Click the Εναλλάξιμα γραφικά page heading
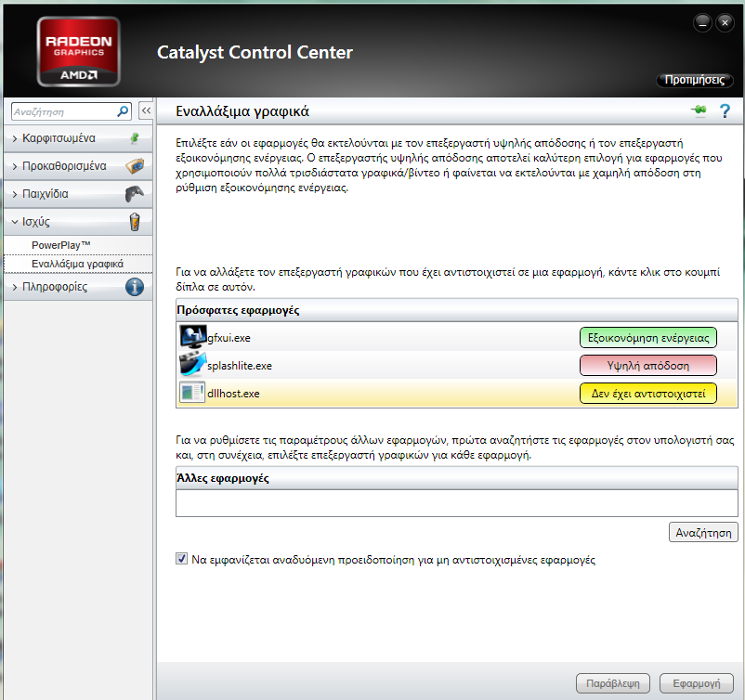 pos(242,111)
